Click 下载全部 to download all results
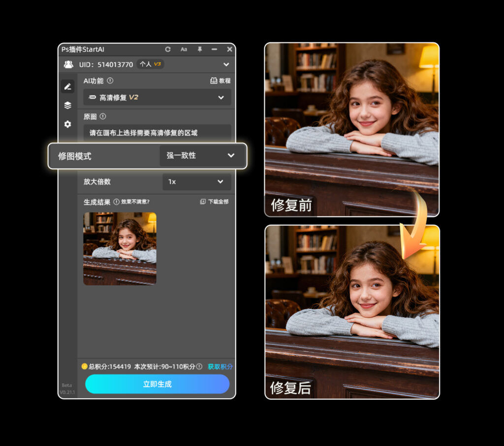 [214, 202]
